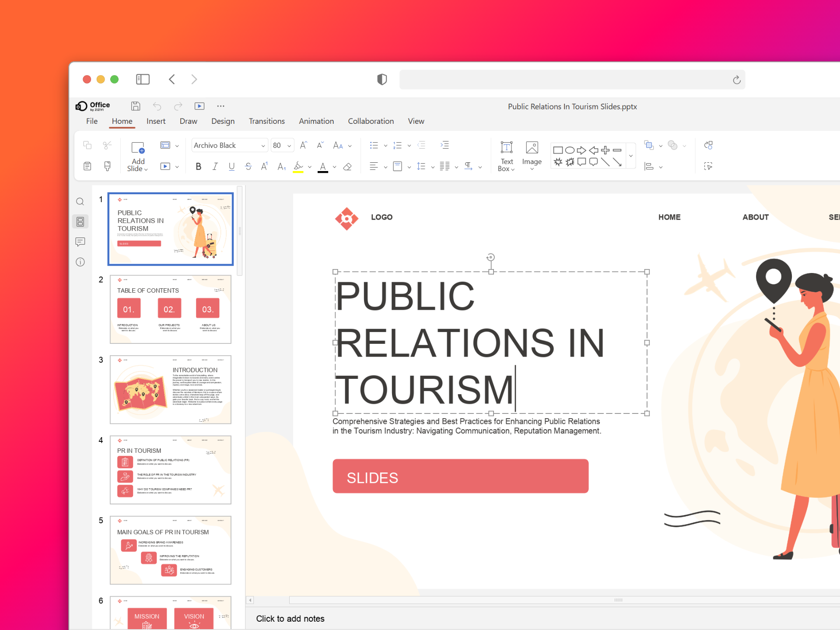Open the font size dropdown
This screenshot has height=630, width=840.
289,145
